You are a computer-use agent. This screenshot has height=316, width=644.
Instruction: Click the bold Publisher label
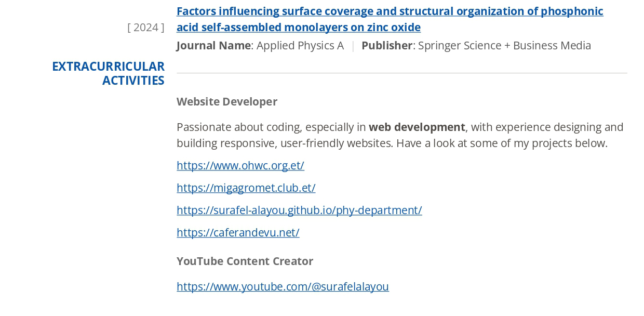point(386,46)
